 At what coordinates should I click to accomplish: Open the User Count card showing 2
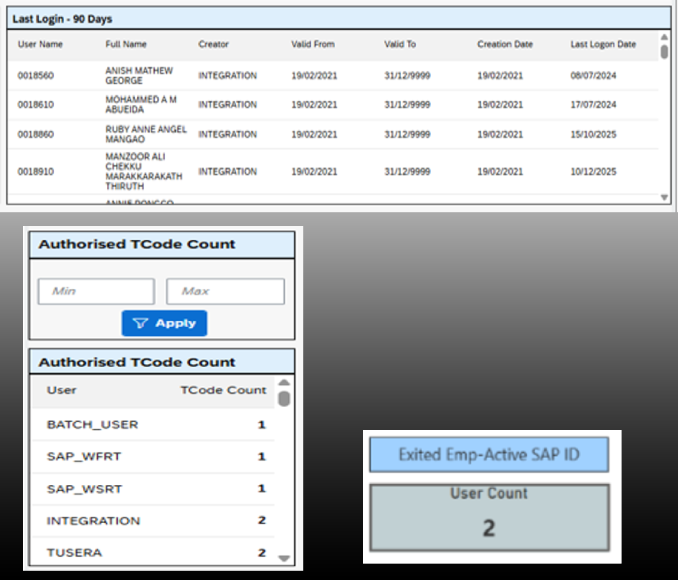coord(488,516)
